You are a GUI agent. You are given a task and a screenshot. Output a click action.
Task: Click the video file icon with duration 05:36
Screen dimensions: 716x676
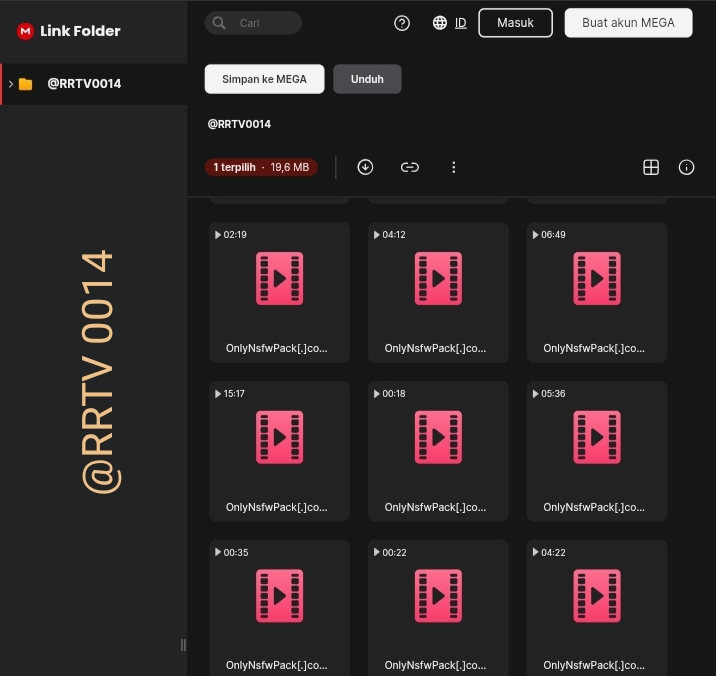click(597, 437)
